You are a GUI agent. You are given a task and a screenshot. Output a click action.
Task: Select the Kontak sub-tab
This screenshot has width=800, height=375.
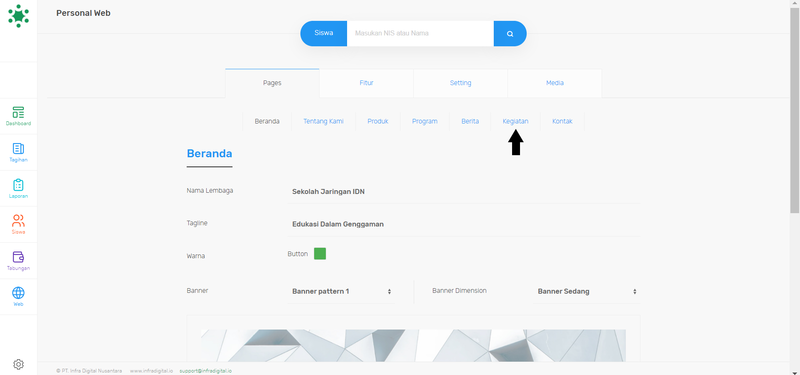pos(562,121)
